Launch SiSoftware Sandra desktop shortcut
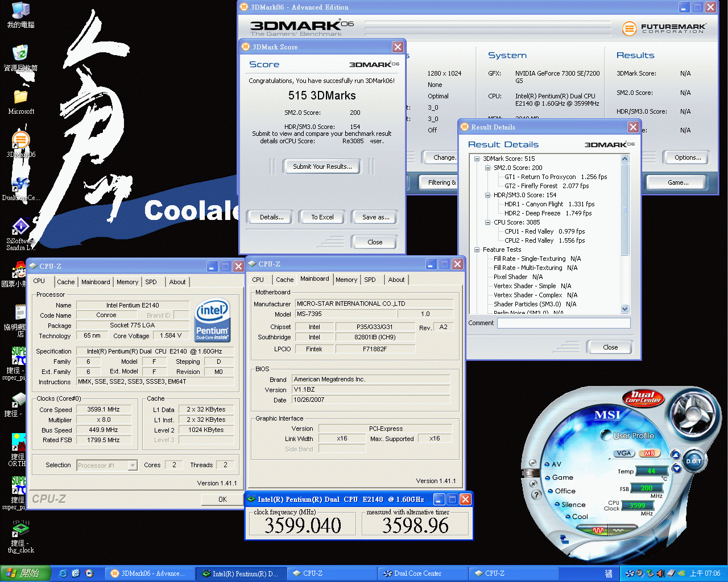Screen dimensions: 728x582 coord(21,234)
